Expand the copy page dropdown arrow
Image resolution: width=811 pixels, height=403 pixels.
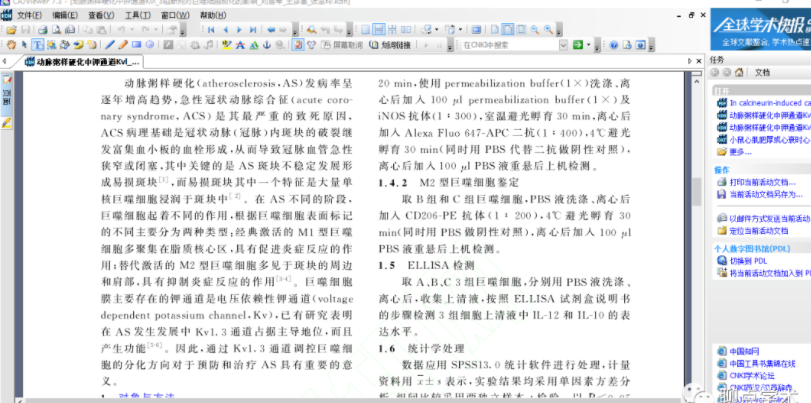(x=460, y=30)
